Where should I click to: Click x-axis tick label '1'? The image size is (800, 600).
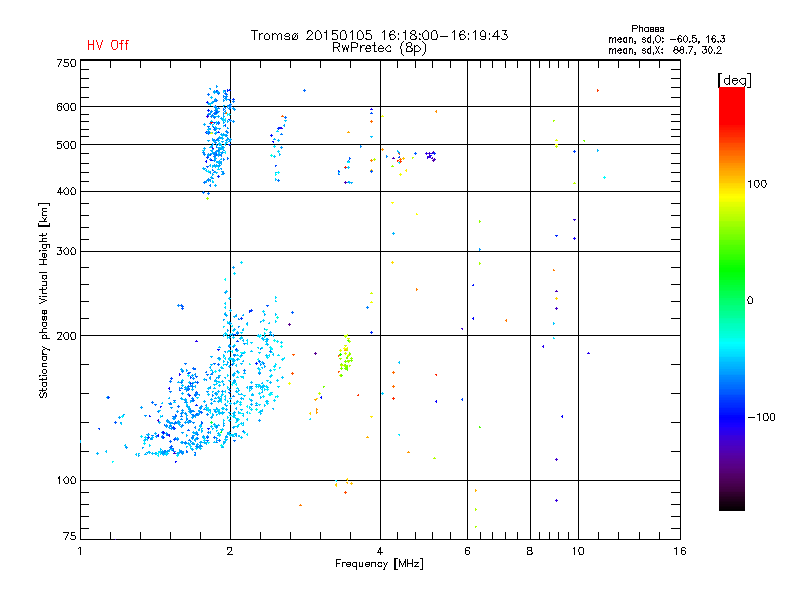pos(80,551)
